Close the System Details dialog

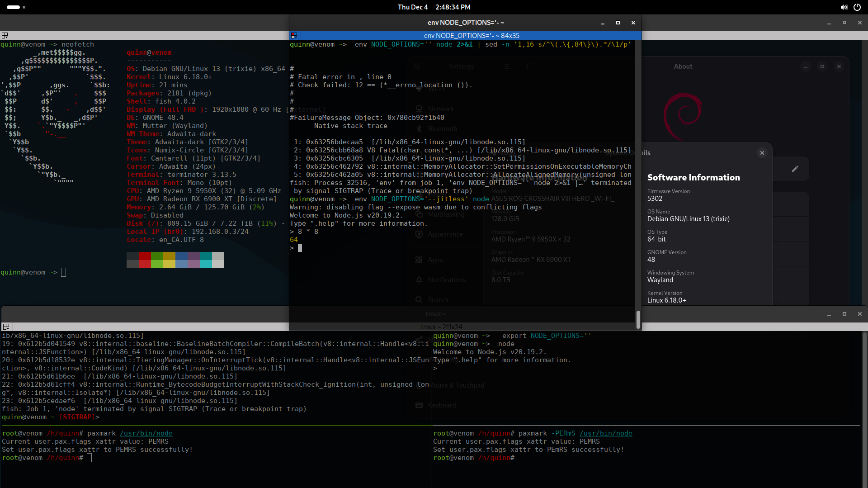(762, 153)
